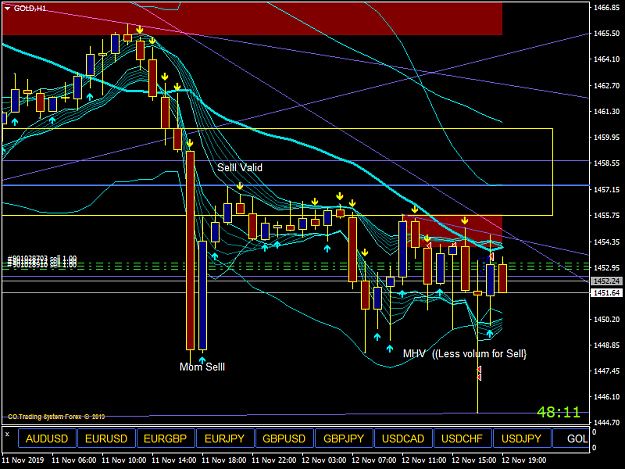Click the cyan buy arrow below the 'Mom Selll' candle
Viewport: 625px width, 469px height.
coord(202,360)
